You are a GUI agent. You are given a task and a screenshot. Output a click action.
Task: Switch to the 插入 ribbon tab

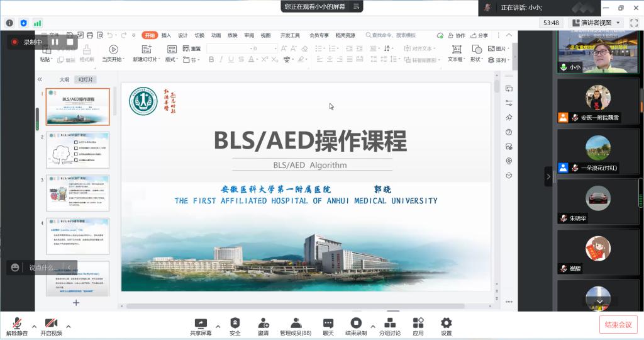[166, 35]
